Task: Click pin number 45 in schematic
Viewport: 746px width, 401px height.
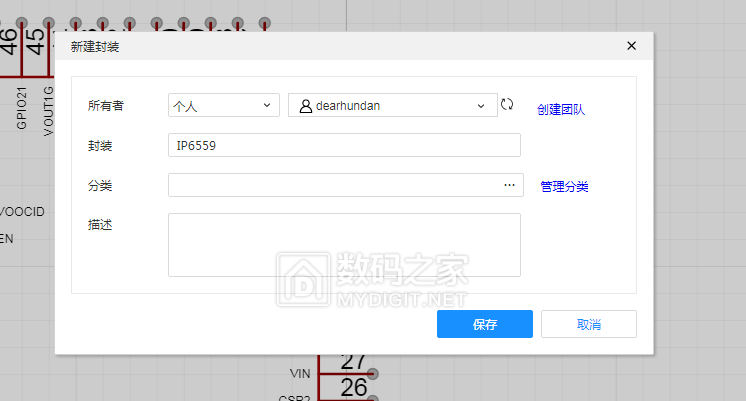Action: (35, 41)
